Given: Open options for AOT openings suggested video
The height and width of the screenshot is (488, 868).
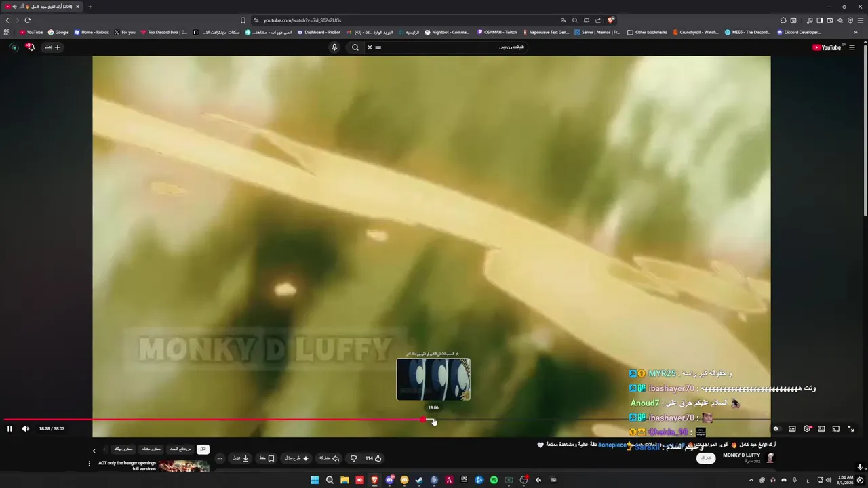Looking at the screenshot, I should [x=89, y=464].
